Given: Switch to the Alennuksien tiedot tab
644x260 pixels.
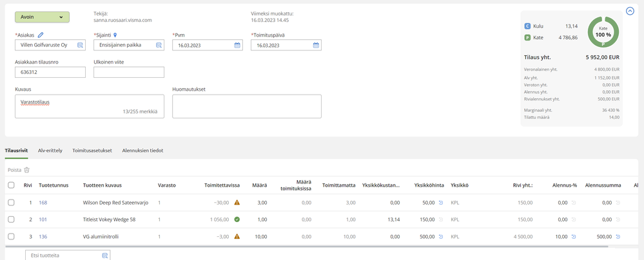Looking at the screenshot, I should point(142,151).
